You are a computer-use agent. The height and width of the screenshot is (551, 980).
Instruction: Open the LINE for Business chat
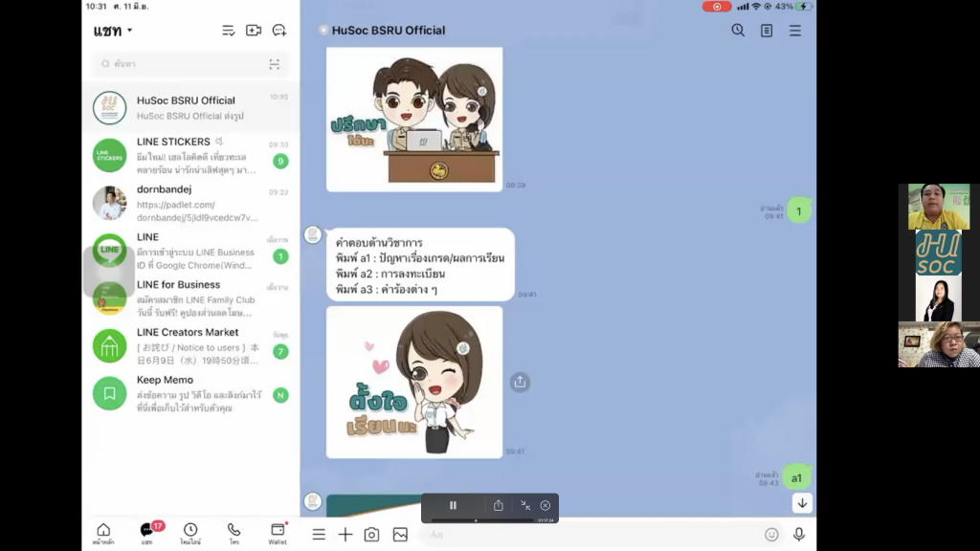[190, 298]
